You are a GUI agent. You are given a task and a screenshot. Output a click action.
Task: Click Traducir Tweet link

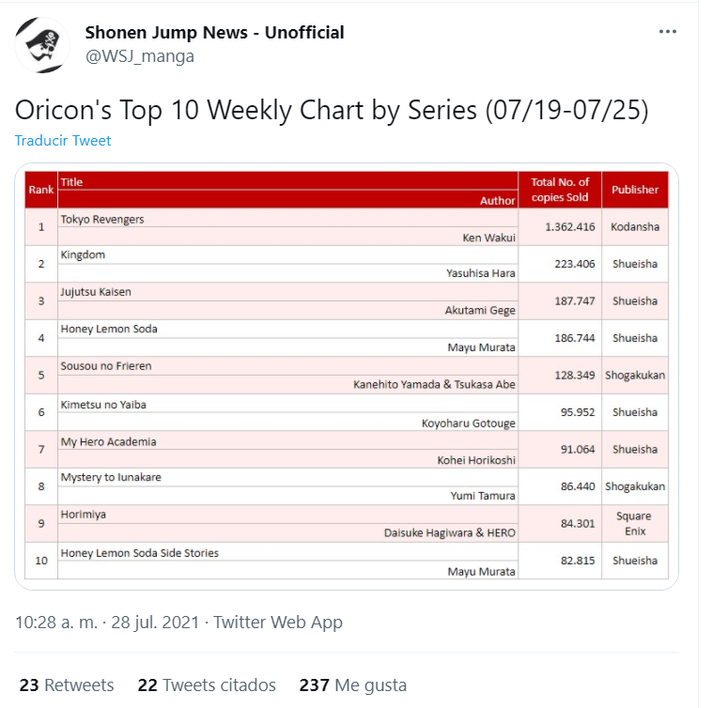[63, 140]
